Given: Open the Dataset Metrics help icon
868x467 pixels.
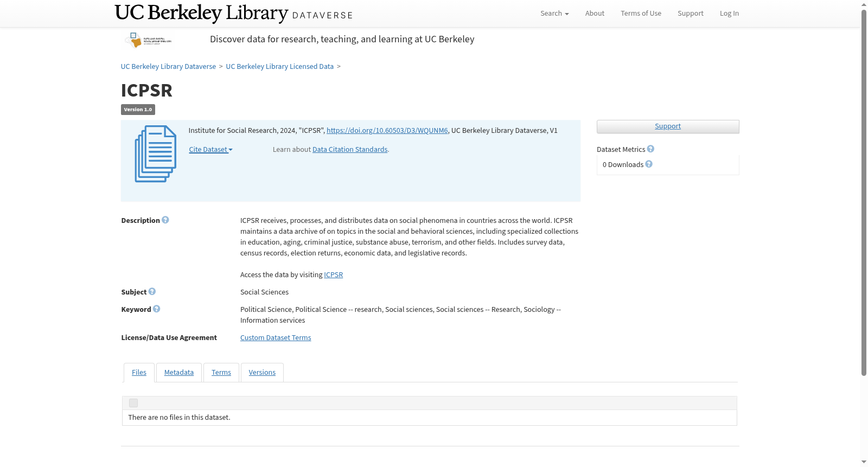Looking at the screenshot, I should point(650,149).
